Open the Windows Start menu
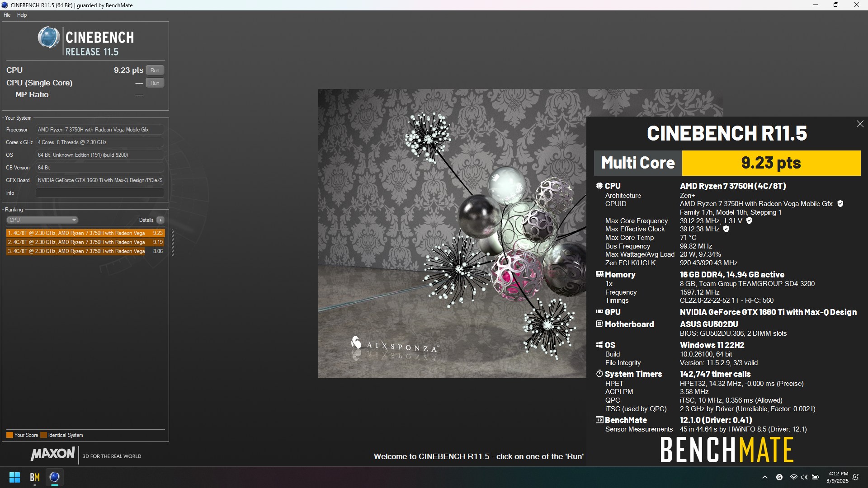 click(14, 477)
